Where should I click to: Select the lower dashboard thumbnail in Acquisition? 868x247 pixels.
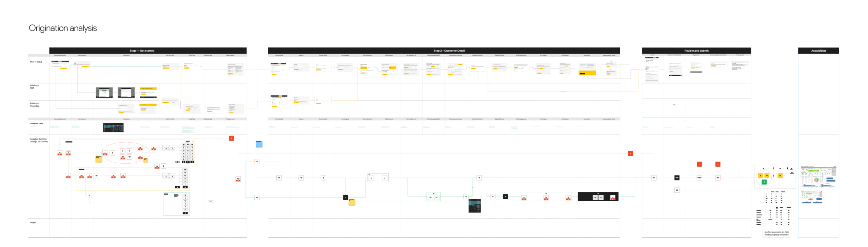pyautogui.click(x=812, y=197)
